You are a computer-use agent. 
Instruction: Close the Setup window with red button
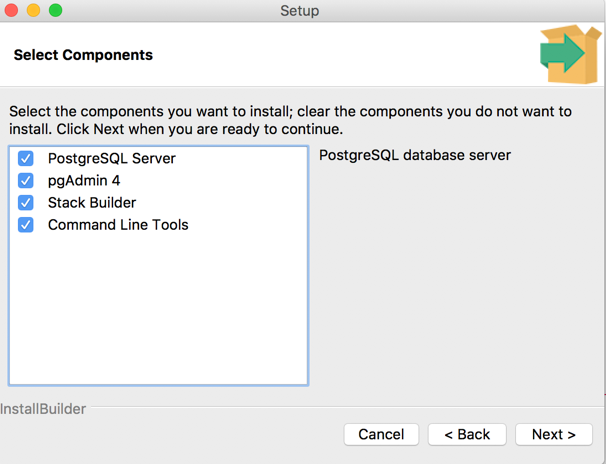(x=12, y=11)
